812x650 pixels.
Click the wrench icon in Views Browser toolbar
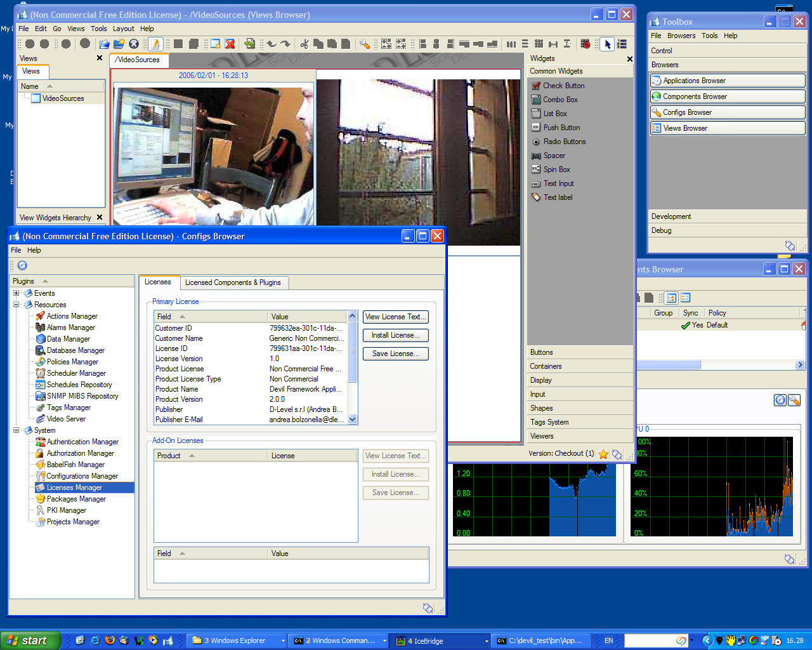coord(364,44)
